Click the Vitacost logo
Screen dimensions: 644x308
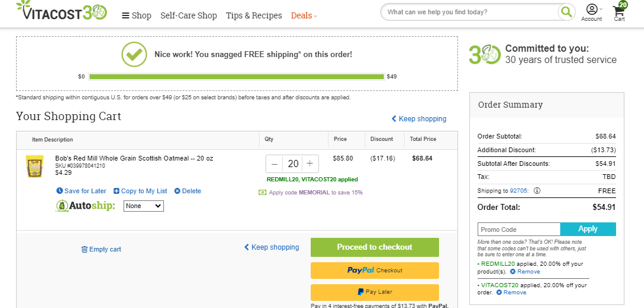click(x=62, y=10)
